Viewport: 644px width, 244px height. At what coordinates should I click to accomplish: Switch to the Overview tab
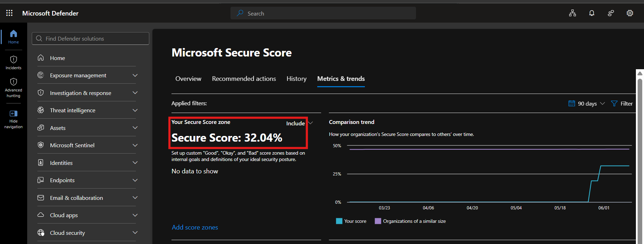(x=188, y=79)
